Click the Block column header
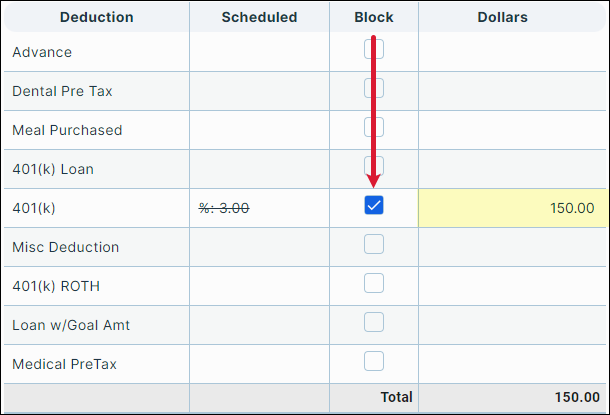This screenshot has height=415, width=610. (x=374, y=17)
